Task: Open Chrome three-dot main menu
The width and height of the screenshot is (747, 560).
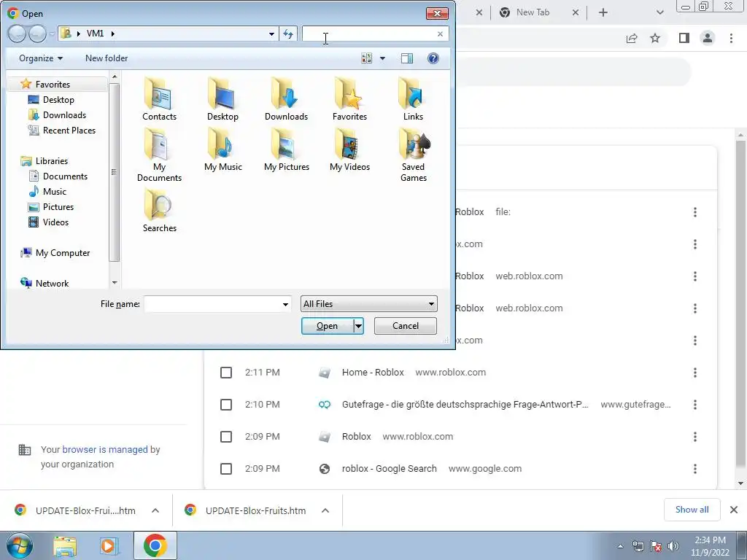Action: point(731,38)
